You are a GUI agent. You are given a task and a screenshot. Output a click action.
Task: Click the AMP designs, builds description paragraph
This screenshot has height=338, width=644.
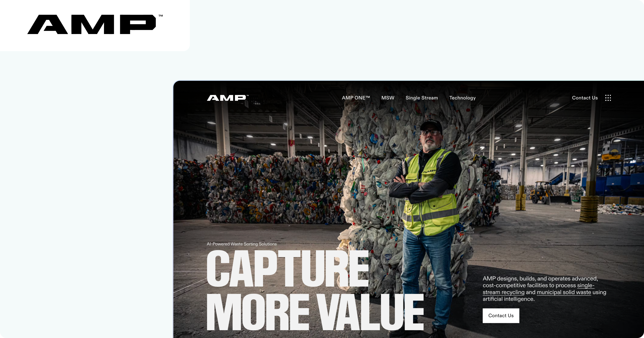pos(544,289)
